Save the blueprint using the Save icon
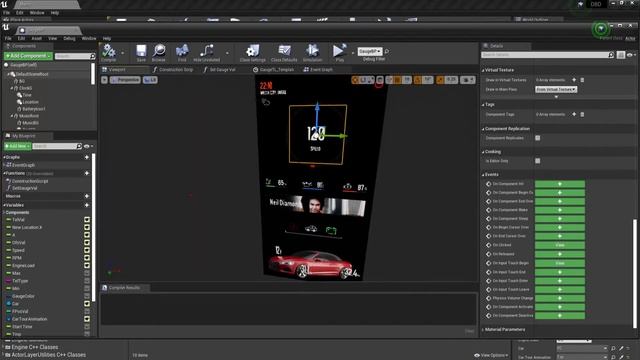 (141, 52)
